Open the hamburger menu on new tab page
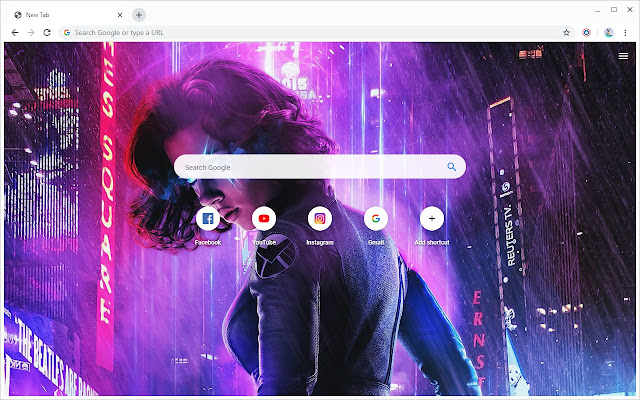Image resolution: width=640 pixels, height=400 pixels. (x=623, y=56)
